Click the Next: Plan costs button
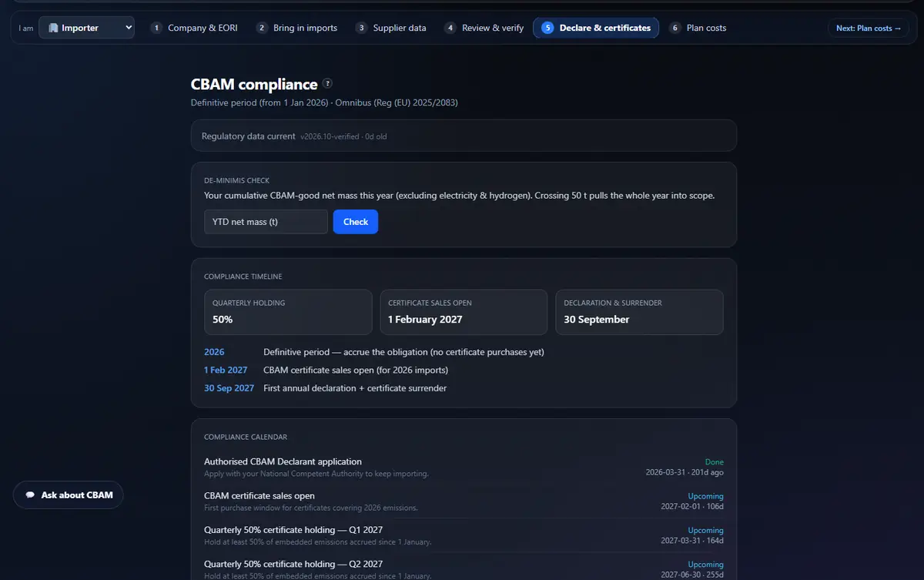The width and height of the screenshot is (924, 580). point(869,28)
